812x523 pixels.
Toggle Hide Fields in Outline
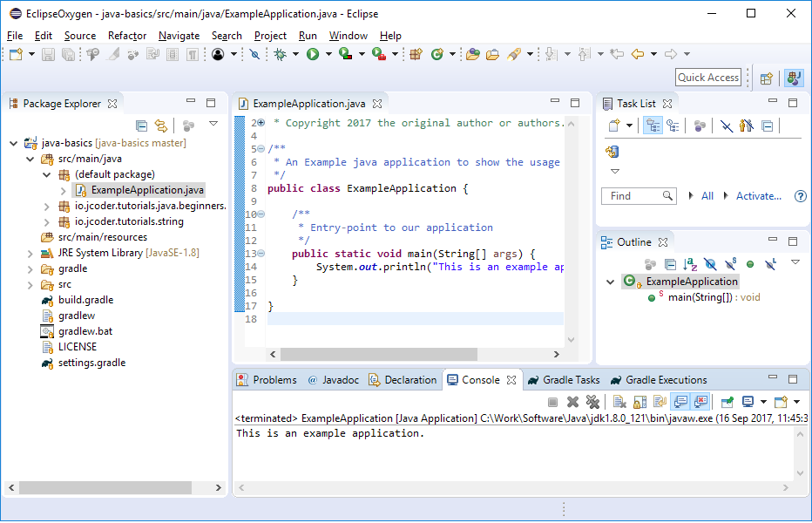point(711,264)
